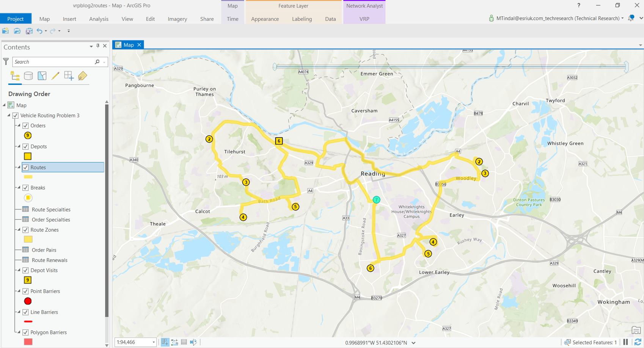Collapse the Map node in Contents
Screen dimensions: 644x348
(x=4, y=105)
